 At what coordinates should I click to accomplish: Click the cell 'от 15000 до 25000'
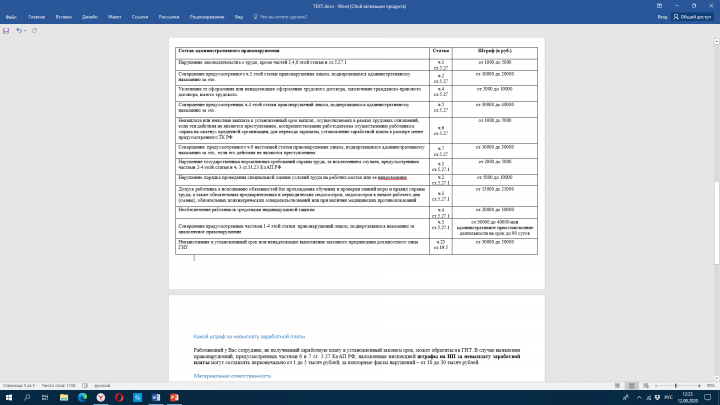tap(495, 196)
